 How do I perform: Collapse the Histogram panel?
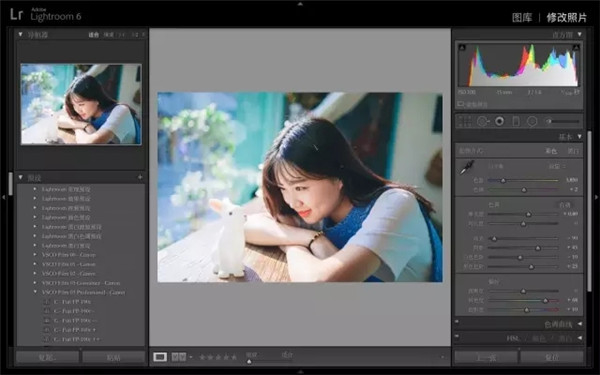coord(579,34)
